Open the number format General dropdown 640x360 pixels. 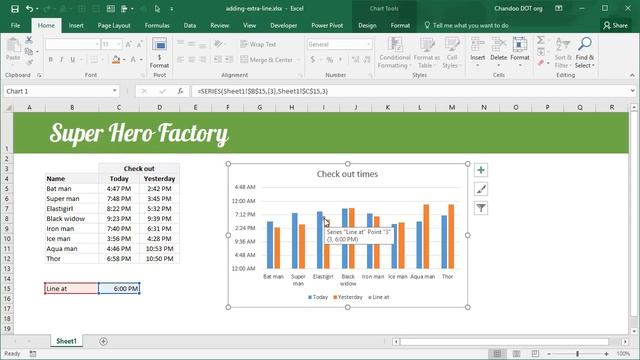point(369,44)
